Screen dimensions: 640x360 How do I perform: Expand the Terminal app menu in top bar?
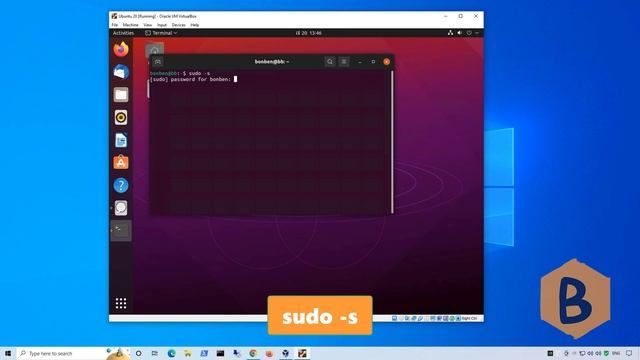161,33
